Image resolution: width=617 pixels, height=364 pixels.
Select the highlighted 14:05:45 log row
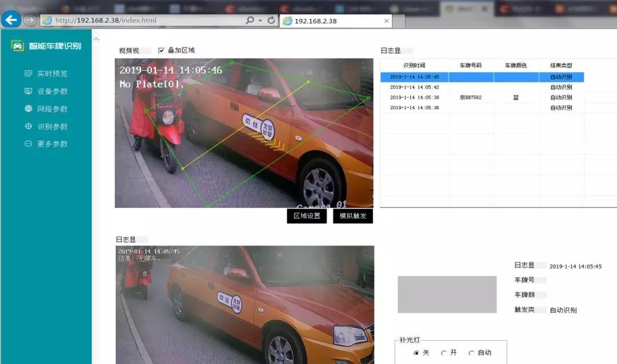coord(482,77)
